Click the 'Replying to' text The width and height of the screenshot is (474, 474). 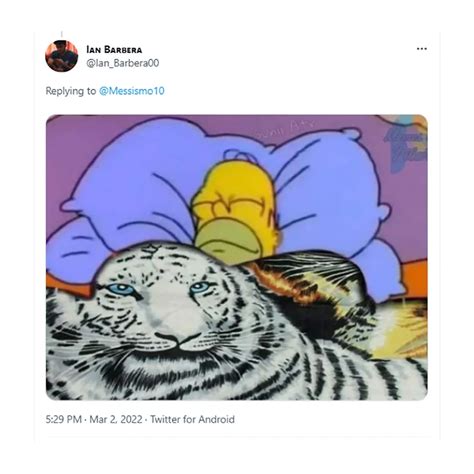click(71, 91)
